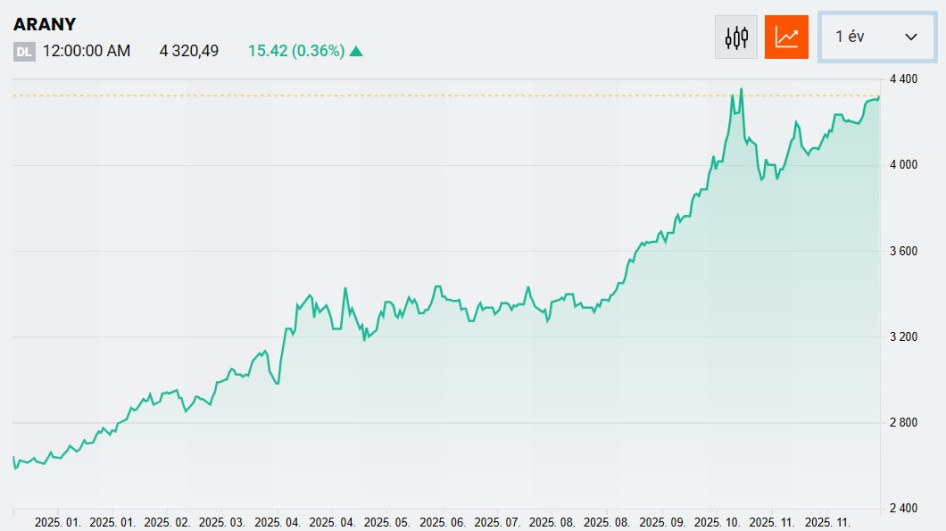Click the green up-triangle change indicator

(x=357, y=51)
